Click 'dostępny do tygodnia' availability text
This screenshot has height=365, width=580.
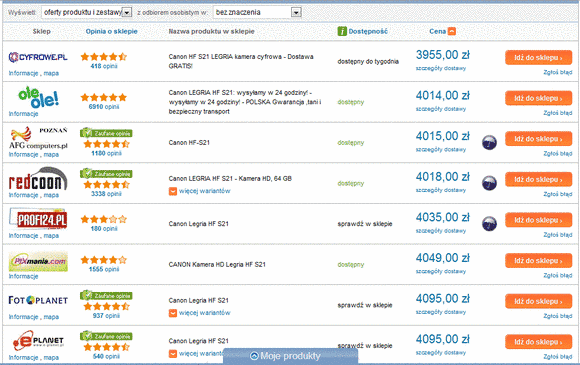[x=368, y=61]
